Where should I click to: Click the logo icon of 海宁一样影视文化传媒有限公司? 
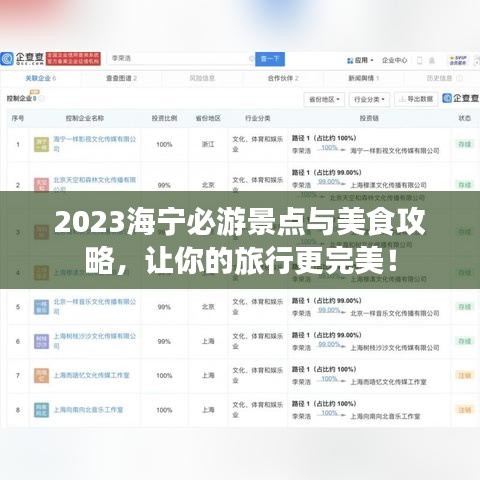41,144
